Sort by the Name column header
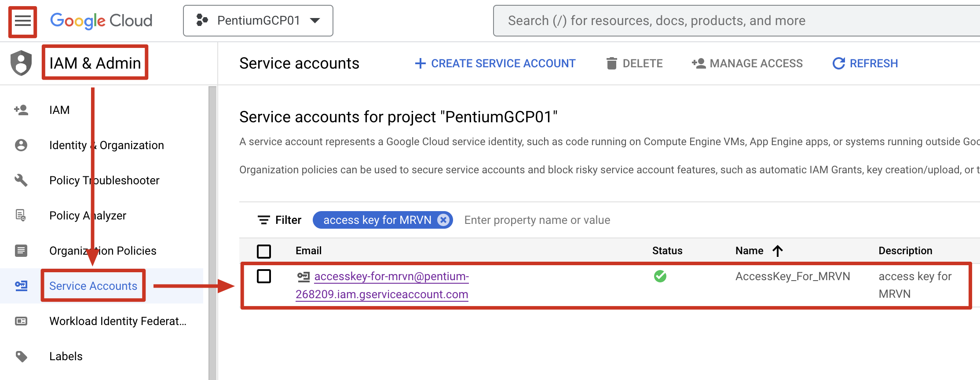The width and height of the screenshot is (980, 380). click(x=750, y=251)
